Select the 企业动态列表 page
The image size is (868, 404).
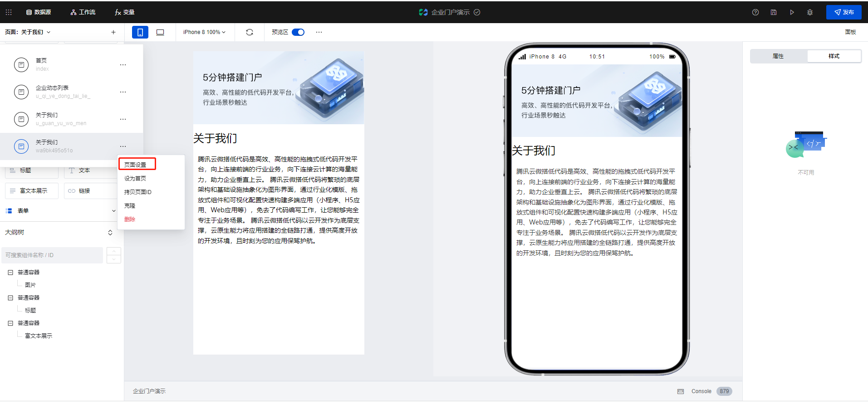point(71,92)
